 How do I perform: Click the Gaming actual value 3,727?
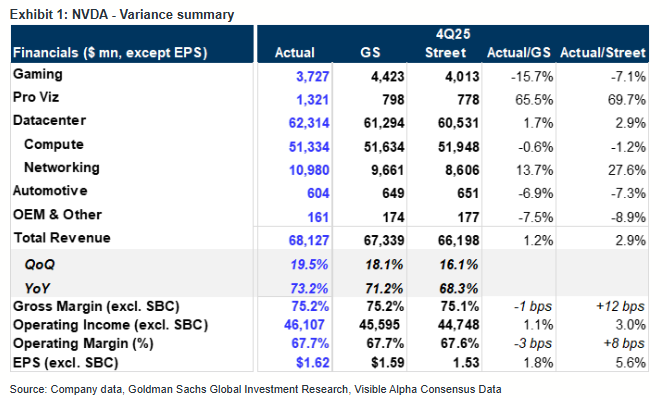pyautogui.click(x=313, y=77)
